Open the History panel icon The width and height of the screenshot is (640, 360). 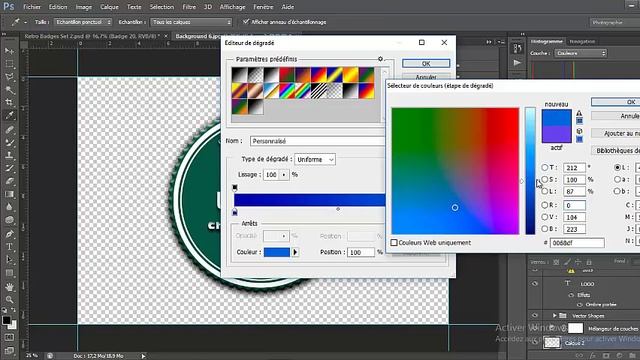click(518, 49)
